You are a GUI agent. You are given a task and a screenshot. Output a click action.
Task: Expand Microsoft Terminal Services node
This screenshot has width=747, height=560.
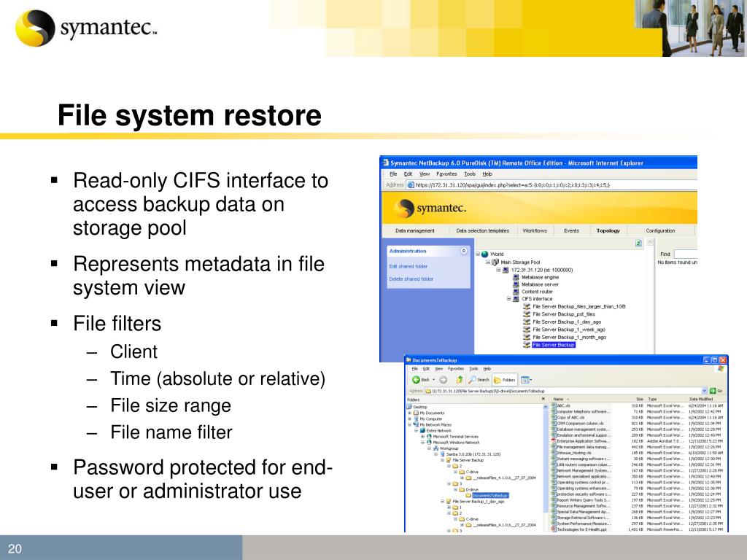[422, 436]
